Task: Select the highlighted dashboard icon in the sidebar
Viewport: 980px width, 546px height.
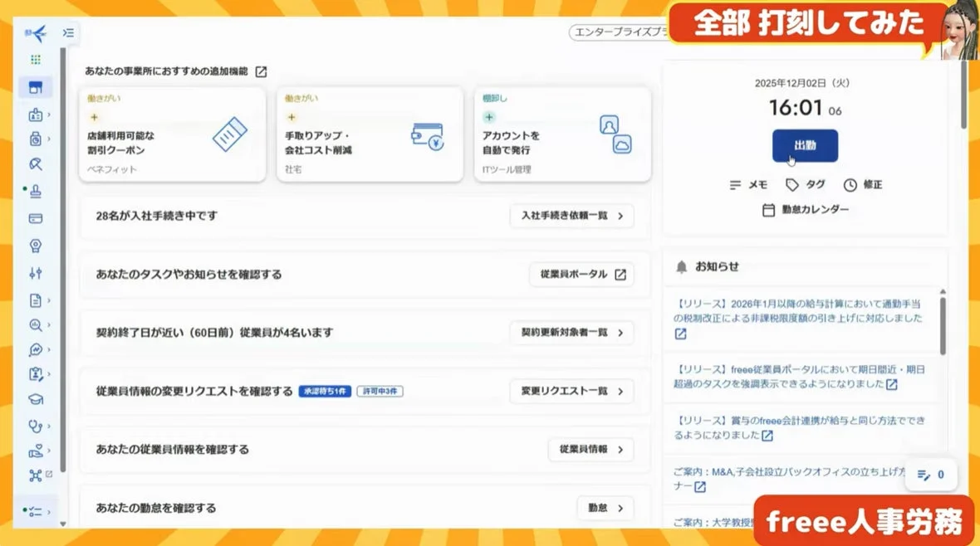Action: 36,85
